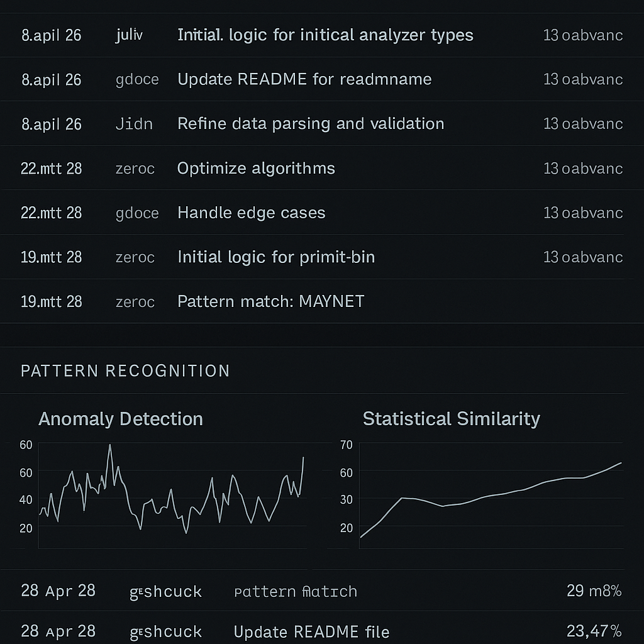Click the Statistical Similarity chart title
Image resolution: width=644 pixels, height=644 pixels.
(x=452, y=419)
